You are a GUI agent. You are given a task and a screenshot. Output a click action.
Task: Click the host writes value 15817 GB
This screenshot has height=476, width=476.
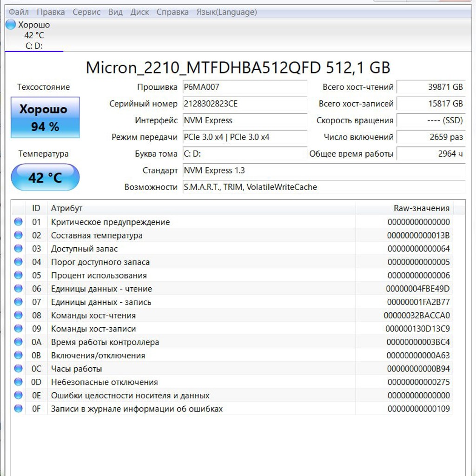coord(431,104)
